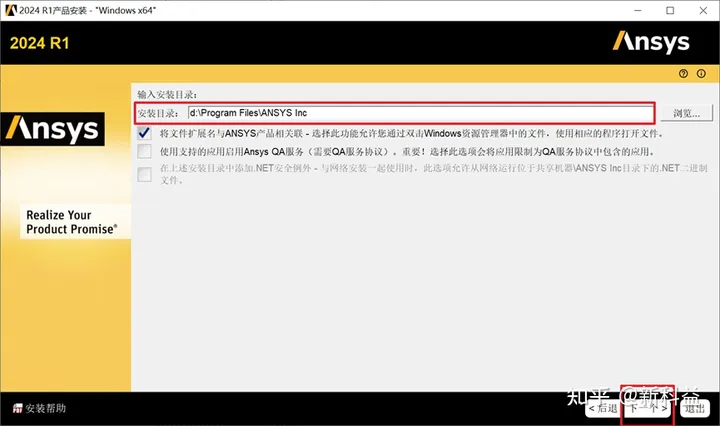720x426 pixels.
Task: Click the file extension association description text
Action: (411, 134)
